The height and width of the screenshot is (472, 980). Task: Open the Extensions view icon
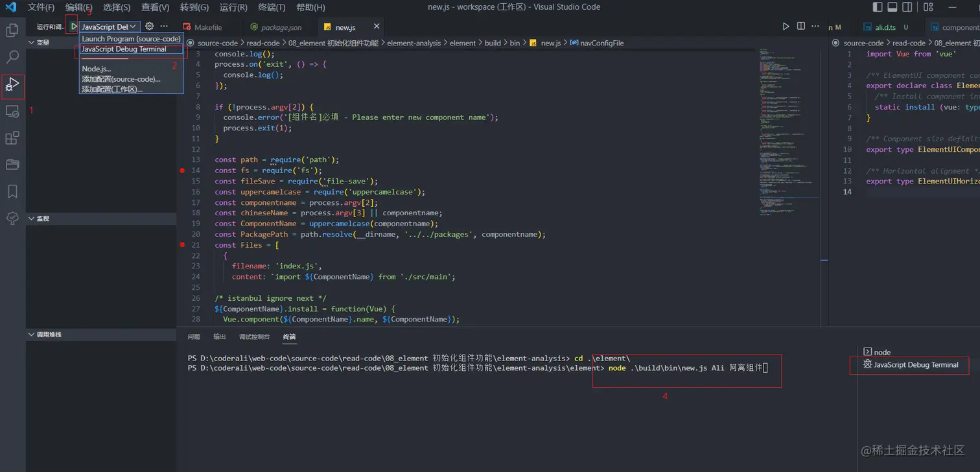click(x=12, y=138)
